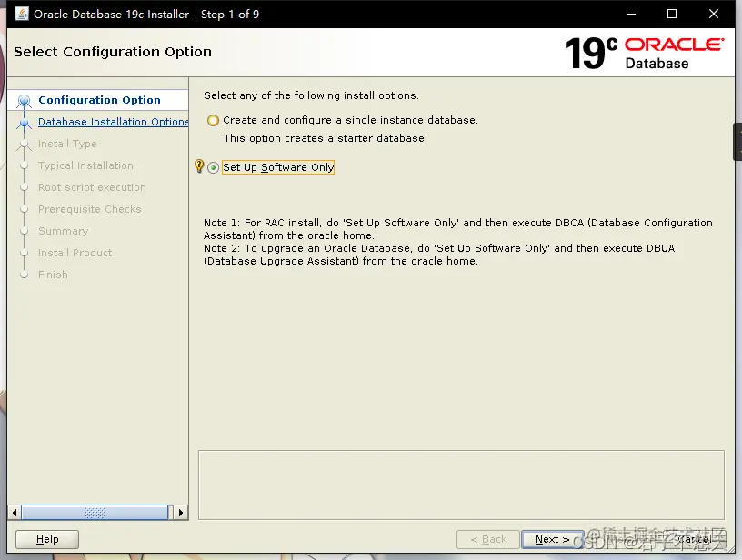Image resolution: width=742 pixels, height=560 pixels.
Task: Click the 'Install Type' step text
Action: (67, 144)
